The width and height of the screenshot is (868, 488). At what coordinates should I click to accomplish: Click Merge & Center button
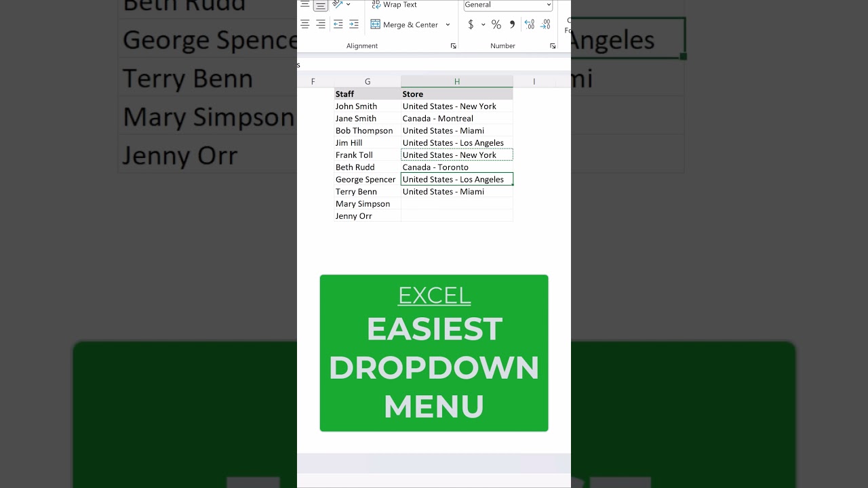405,24
